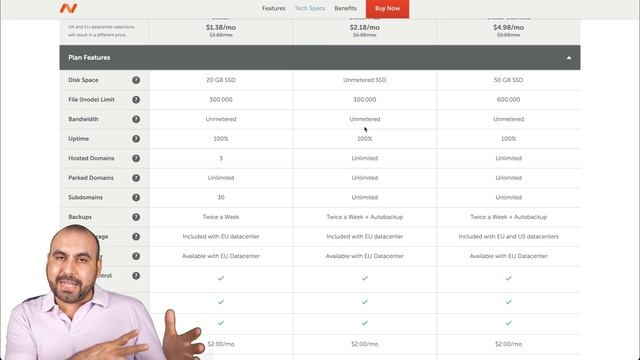Show help for Bandwidth
The height and width of the screenshot is (360, 640).
136,119
